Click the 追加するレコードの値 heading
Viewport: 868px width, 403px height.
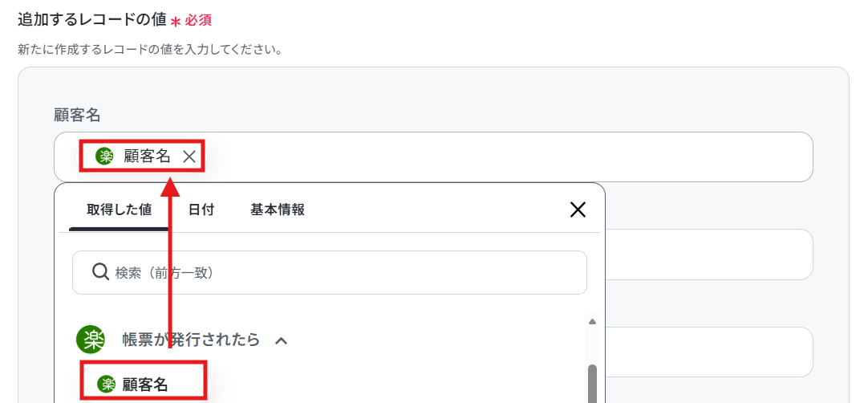92,20
